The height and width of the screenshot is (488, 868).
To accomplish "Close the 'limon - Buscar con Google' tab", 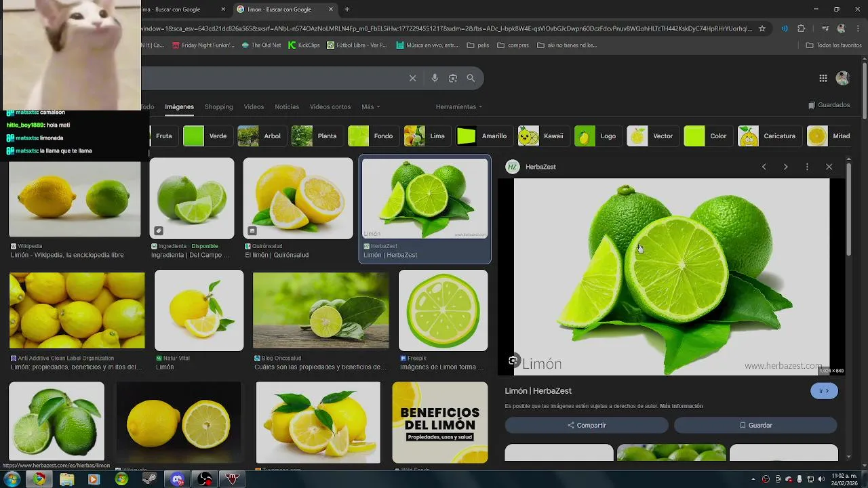I will click(331, 9).
